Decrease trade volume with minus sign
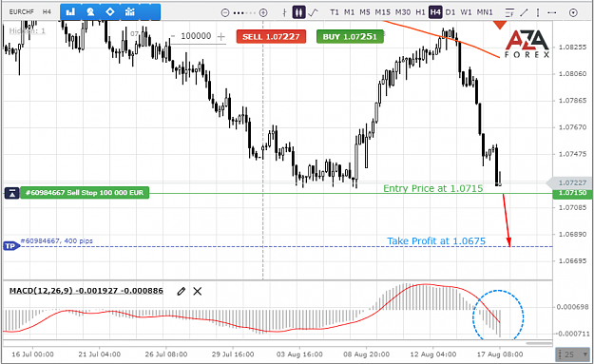The height and width of the screenshot is (364, 594). tap(173, 36)
